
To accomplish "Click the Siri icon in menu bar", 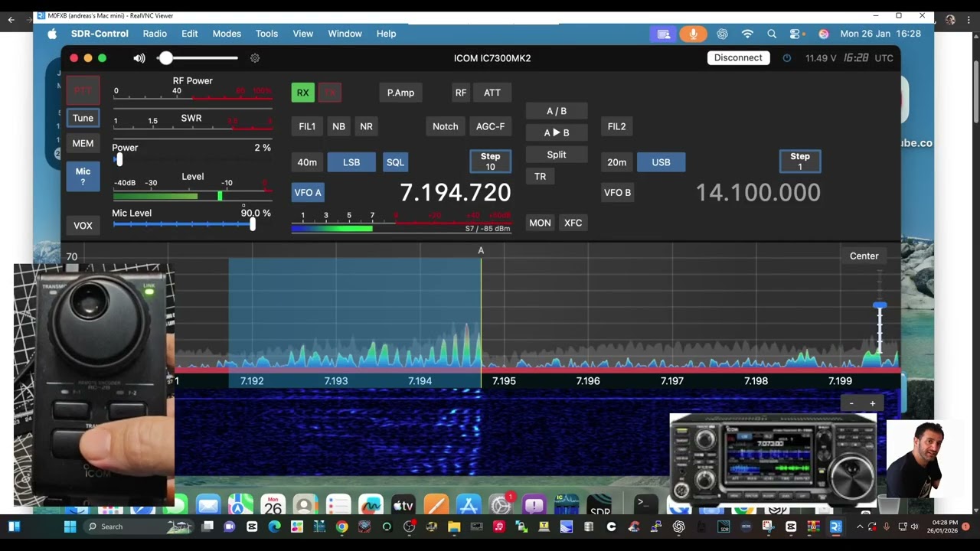I will coord(823,34).
